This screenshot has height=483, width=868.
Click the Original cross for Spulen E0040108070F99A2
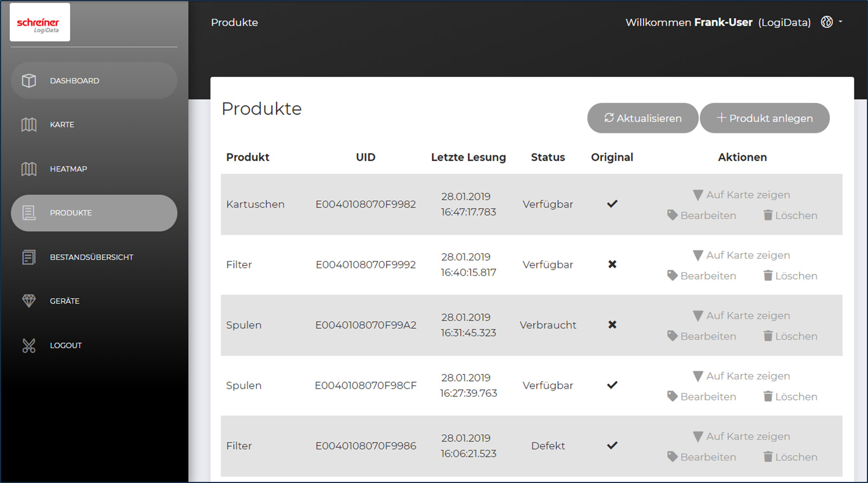tap(612, 325)
